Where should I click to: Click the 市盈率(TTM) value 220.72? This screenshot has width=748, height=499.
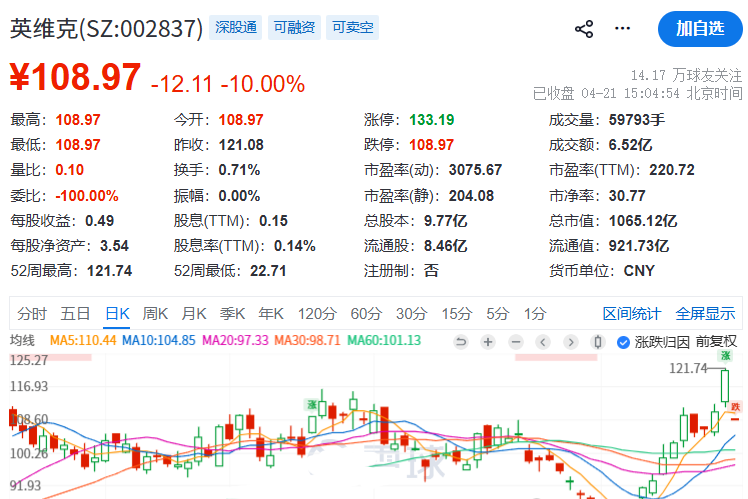tap(672, 170)
